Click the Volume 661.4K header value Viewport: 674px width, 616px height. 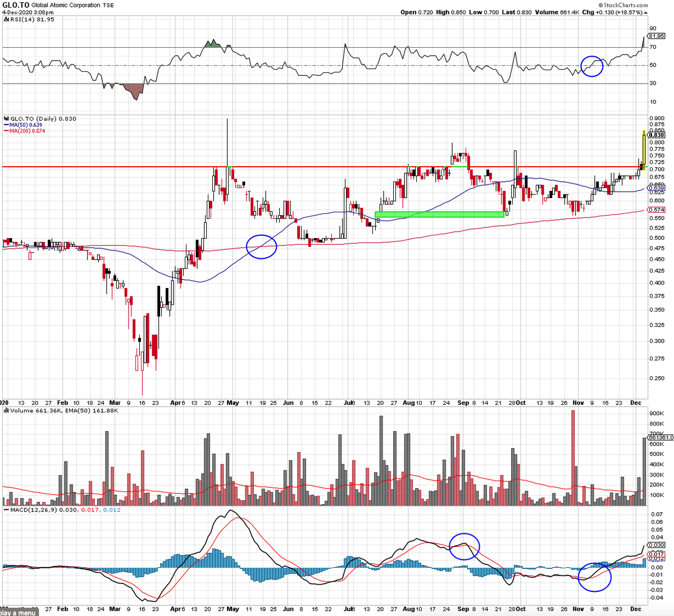click(557, 12)
